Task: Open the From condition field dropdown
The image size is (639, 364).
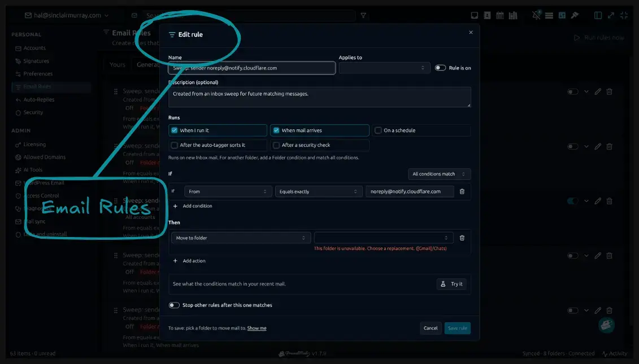Action: click(228, 191)
